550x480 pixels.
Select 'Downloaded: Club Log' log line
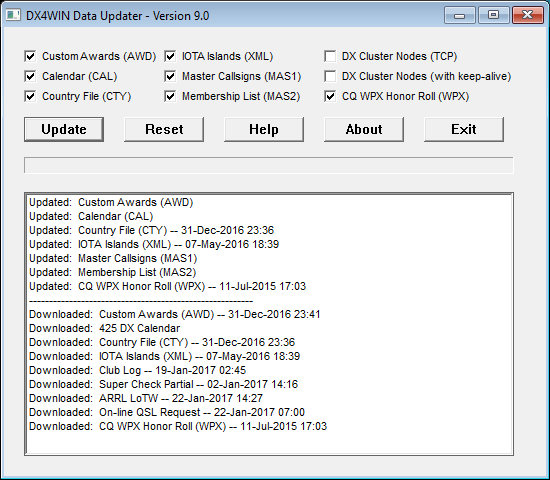[x=137, y=371]
